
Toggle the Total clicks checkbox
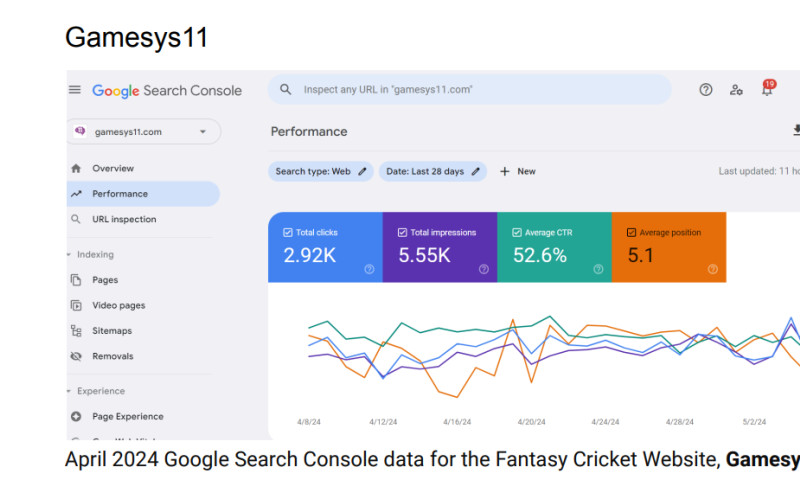coord(288,233)
